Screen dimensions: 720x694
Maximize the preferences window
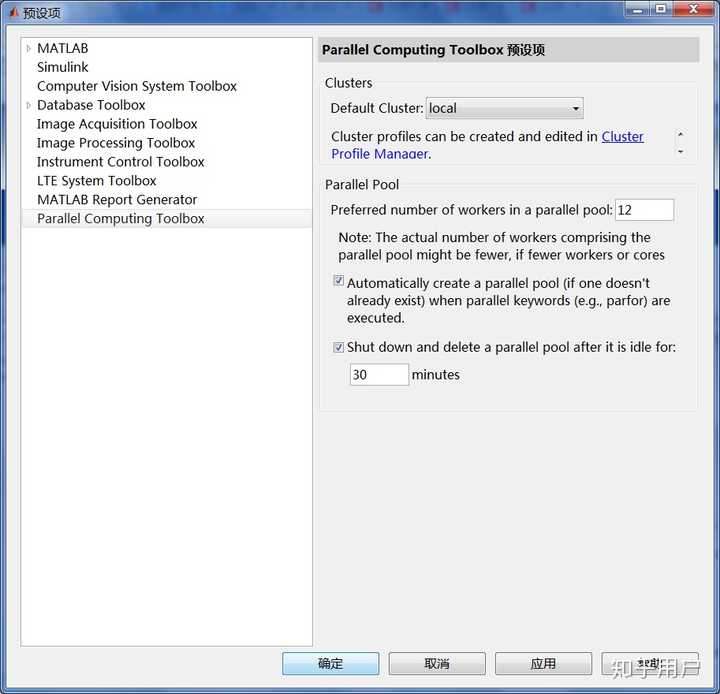tap(661, 9)
